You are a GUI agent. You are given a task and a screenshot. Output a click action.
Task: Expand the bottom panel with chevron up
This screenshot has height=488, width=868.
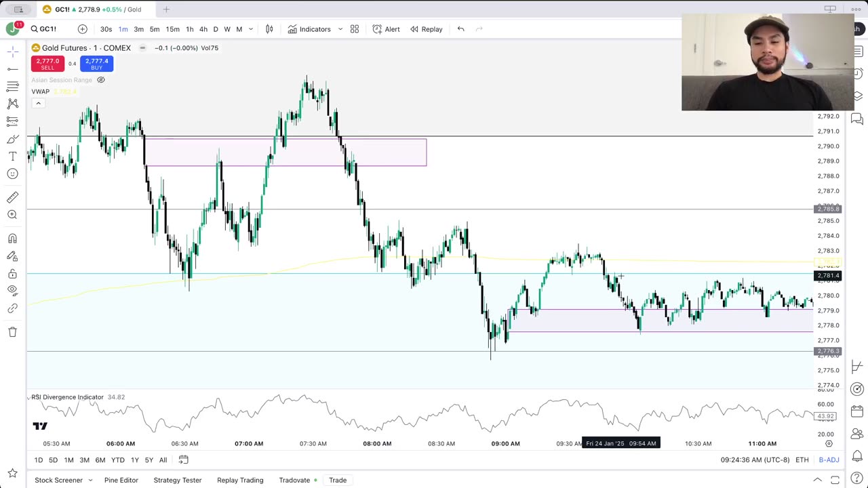coord(817,481)
